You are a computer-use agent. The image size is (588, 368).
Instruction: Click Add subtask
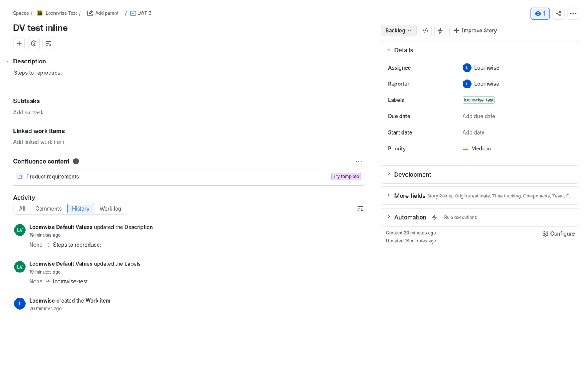pyautogui.click(x=28, y=112)
